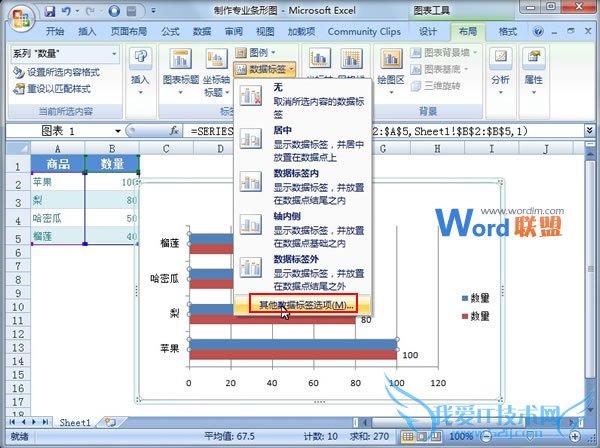The height and width of the screenshot is (448, 600).
Task: Open Chart Title (图表标题) options
Action: tap(180, 71)
